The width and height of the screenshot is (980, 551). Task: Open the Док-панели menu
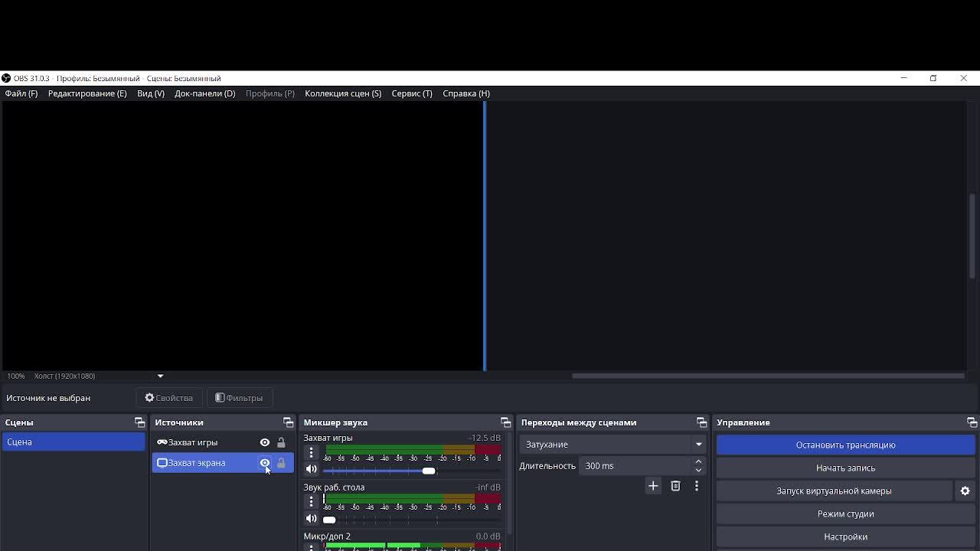coord(204,93)
